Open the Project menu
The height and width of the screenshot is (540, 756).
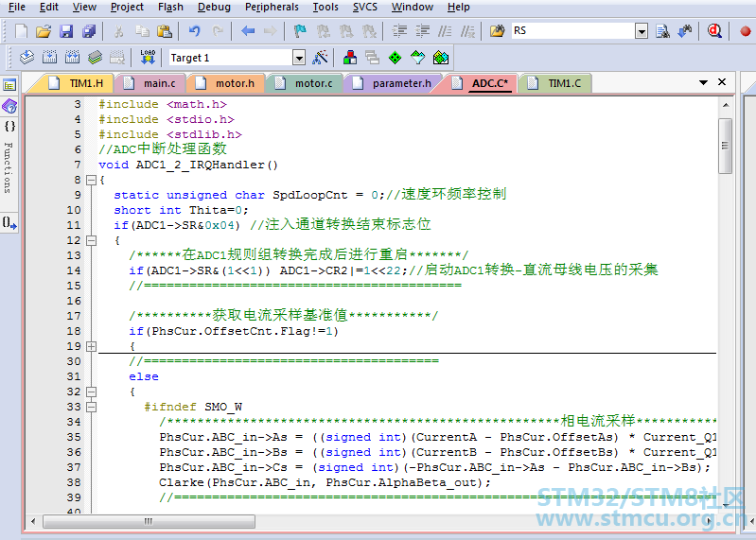[127, 7]
